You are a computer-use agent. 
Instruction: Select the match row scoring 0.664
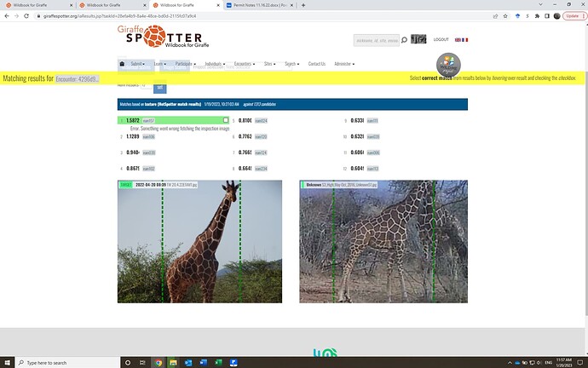[x=285, y=169]
